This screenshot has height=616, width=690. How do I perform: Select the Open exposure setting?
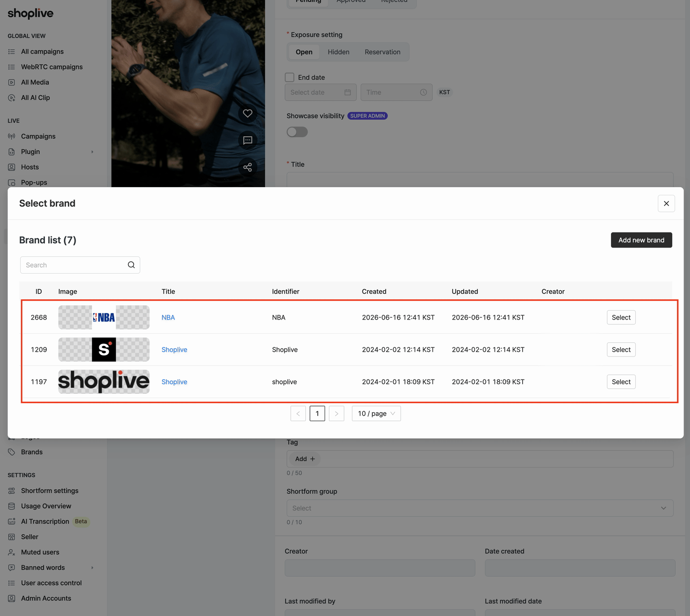click(x=304, y=52)
